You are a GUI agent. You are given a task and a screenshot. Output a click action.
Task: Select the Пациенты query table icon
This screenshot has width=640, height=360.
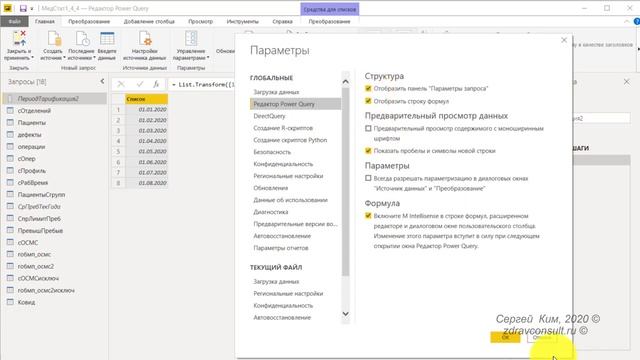click(x=10, y=122)
